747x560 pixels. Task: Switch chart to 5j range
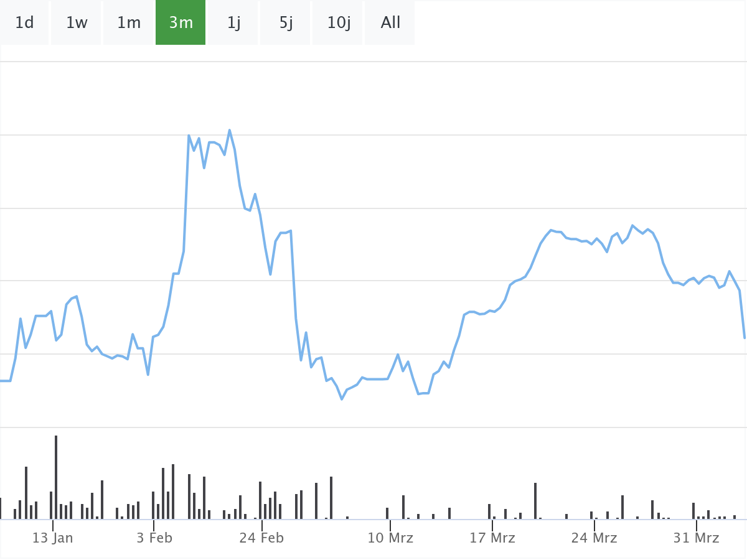[286, 23]
